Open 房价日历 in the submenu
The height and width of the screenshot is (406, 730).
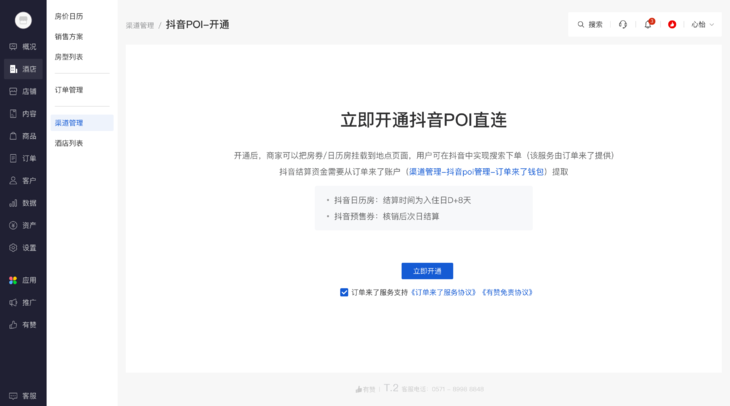tap(69, 16)
